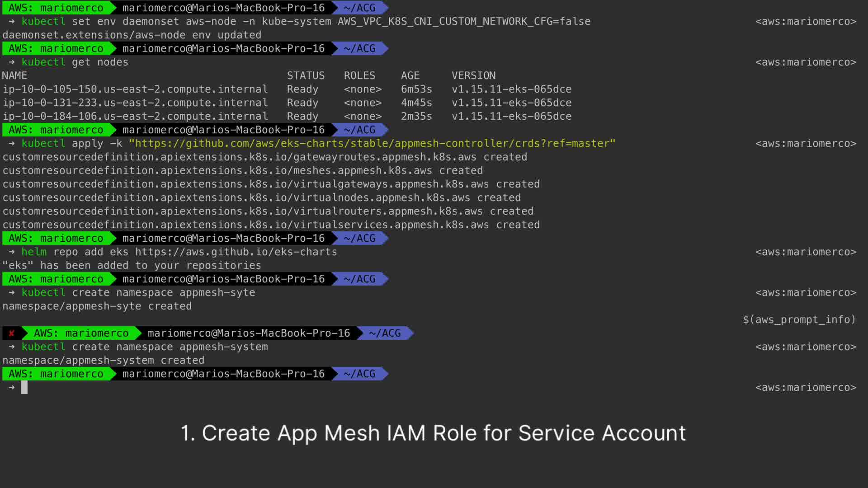Click the slide title about IAM Role
Screen dimensions: 868x488
pos(433,433)
